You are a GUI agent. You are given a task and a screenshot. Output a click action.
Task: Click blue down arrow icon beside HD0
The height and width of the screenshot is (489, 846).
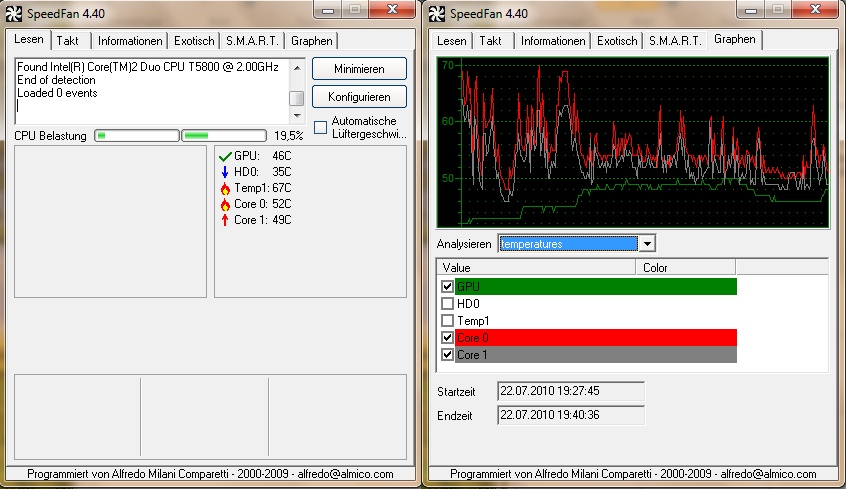tap(225, 172)
